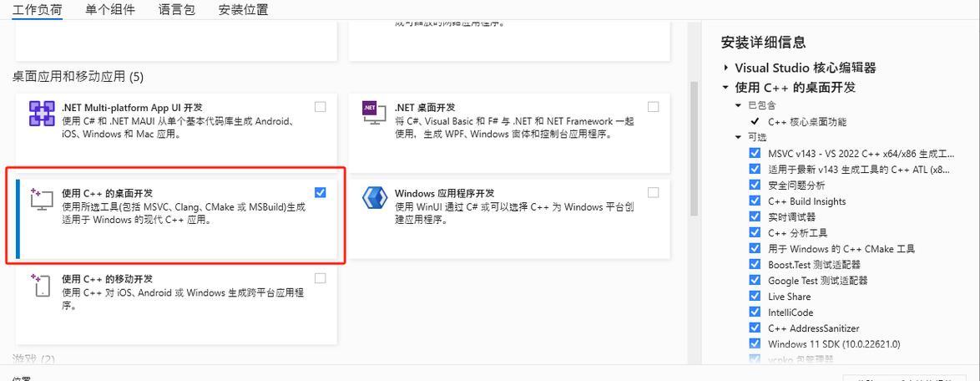Uncheck the v143 C++ ATL option
This screenshot has width=980, height=381.
pos(755,169)
